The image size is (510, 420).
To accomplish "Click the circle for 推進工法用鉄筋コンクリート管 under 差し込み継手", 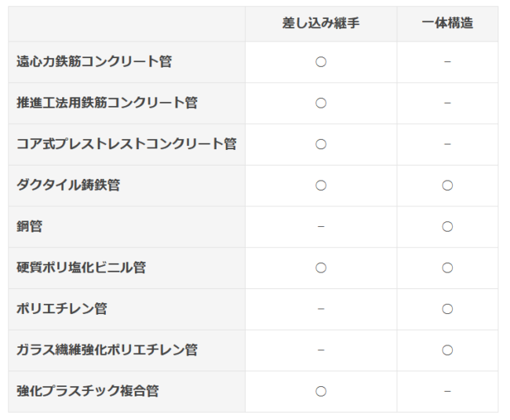I will [x=321, y=103].
